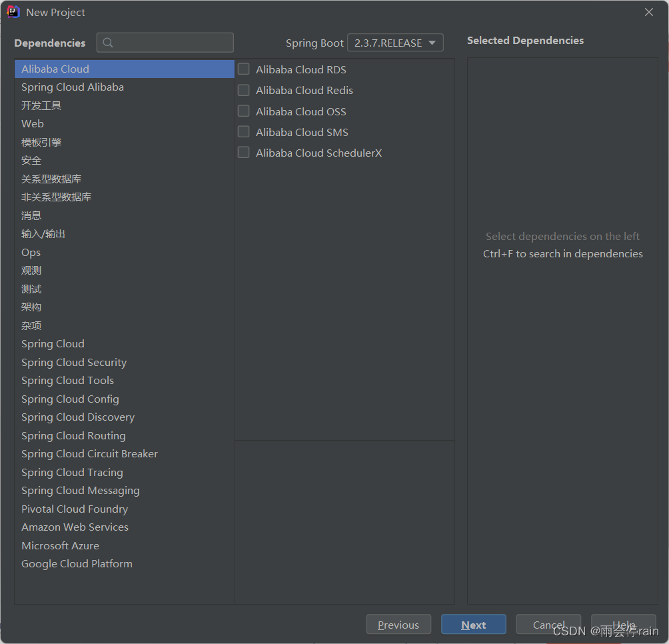Check Alibaba Cloud Redis dependency
669x644 pixels.
pos(244,90)
